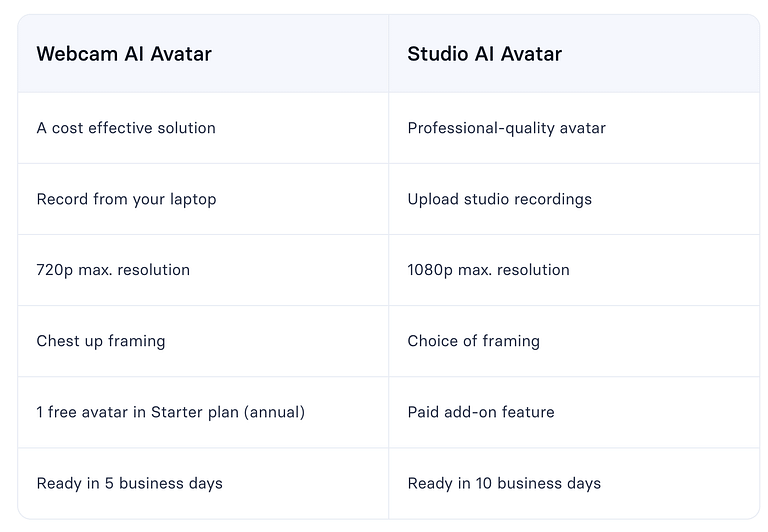Click the 'Paid add-on feature' cell

click(x=480, y=412)
